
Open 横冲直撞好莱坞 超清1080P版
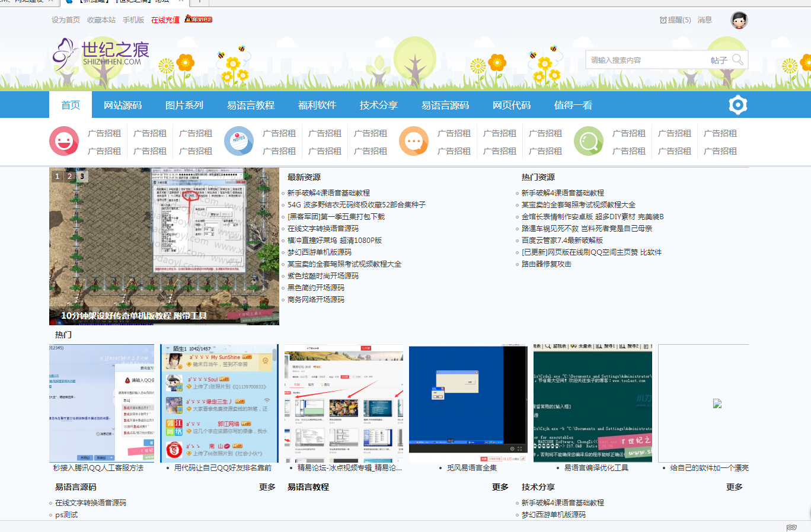pos(335,240)
